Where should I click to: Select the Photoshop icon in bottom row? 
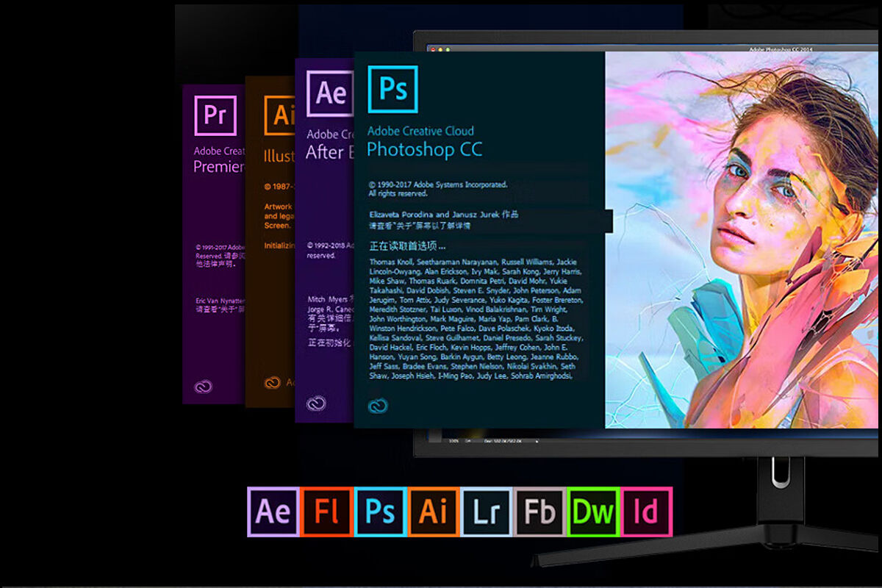380,512
